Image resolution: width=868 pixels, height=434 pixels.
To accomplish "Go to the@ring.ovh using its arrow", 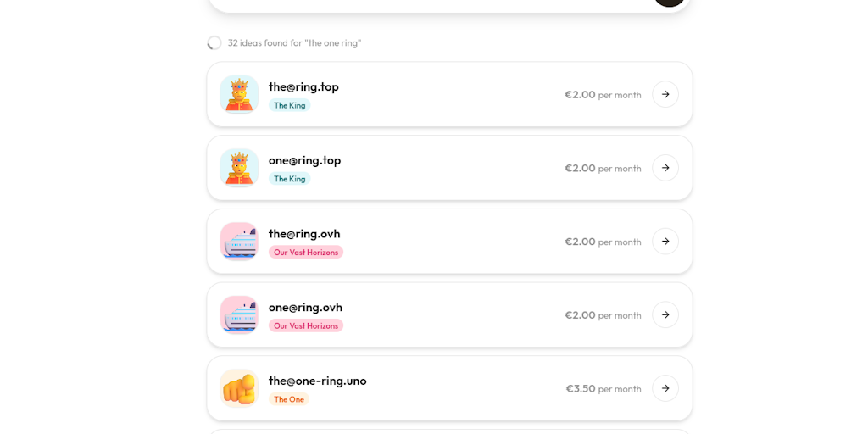I will tap(665, 242).
